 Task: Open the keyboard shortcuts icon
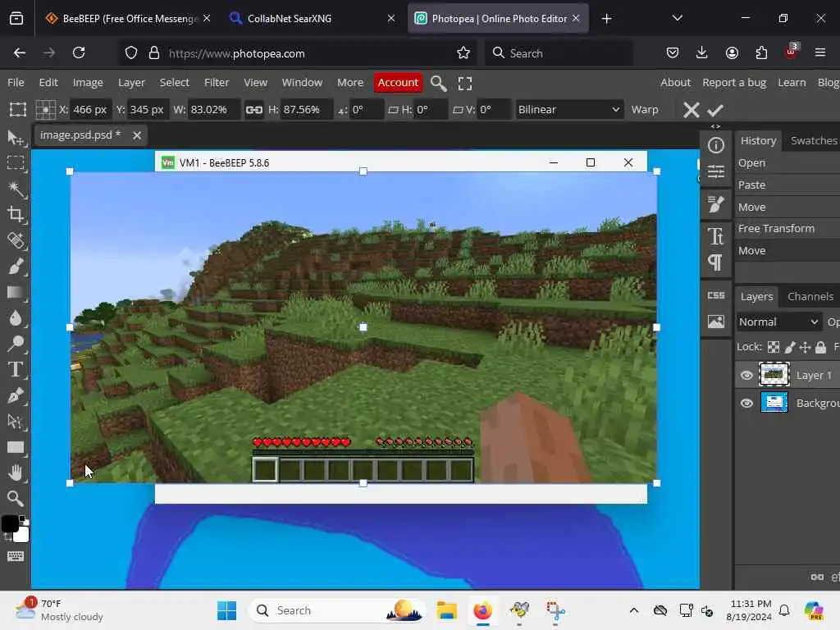point(16,556)
